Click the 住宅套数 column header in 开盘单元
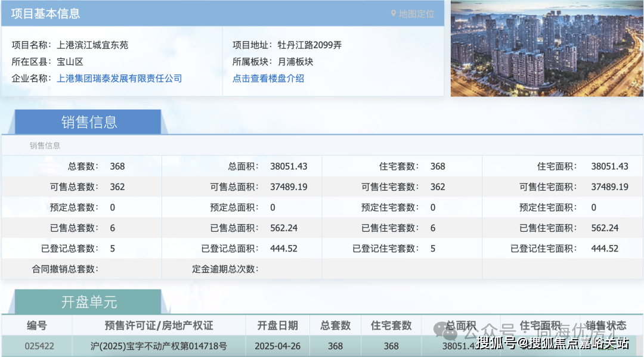This screenshot has height=357, width=644. point(391,325)
